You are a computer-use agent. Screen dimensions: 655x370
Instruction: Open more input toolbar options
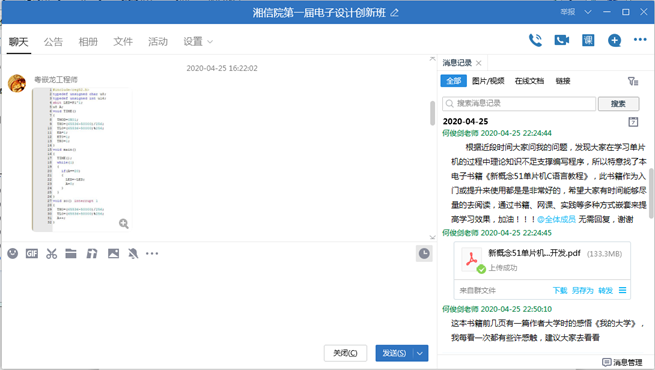152,253
